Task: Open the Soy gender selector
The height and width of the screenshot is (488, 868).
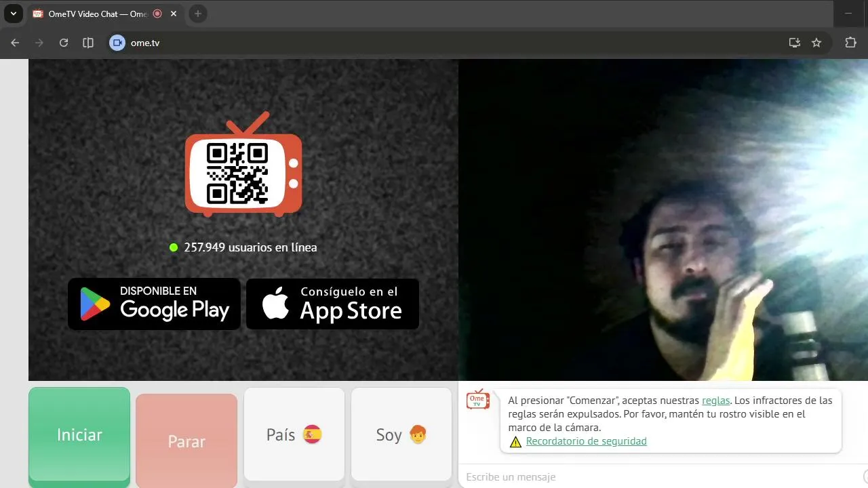Action: pyautogui.click(x=401, y=434)
